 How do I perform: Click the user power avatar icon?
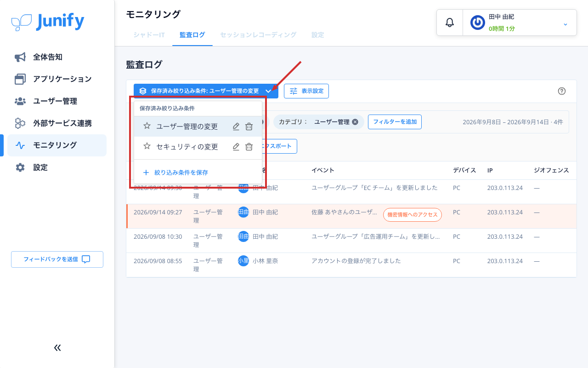point(478,23)
